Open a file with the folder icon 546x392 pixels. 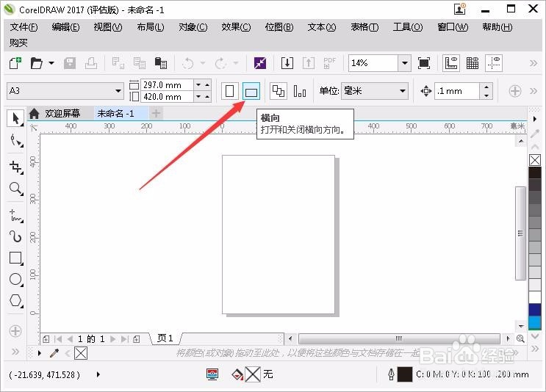pyautogui.click(x=37, y=63)
